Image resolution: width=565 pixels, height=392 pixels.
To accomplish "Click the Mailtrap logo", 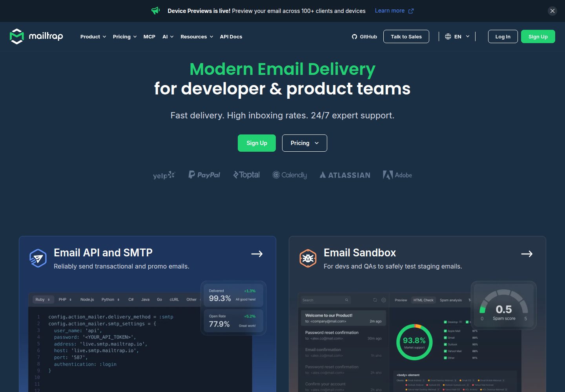I will (x=36, y=36).
